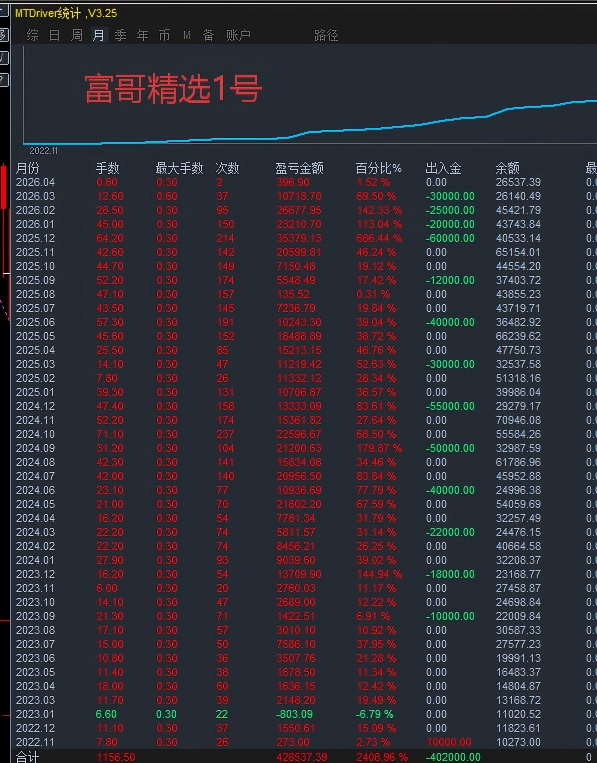Click green lots 6.60 in 2023.01 row
Screen dimensions: 597x763
[x=106, y=714]
